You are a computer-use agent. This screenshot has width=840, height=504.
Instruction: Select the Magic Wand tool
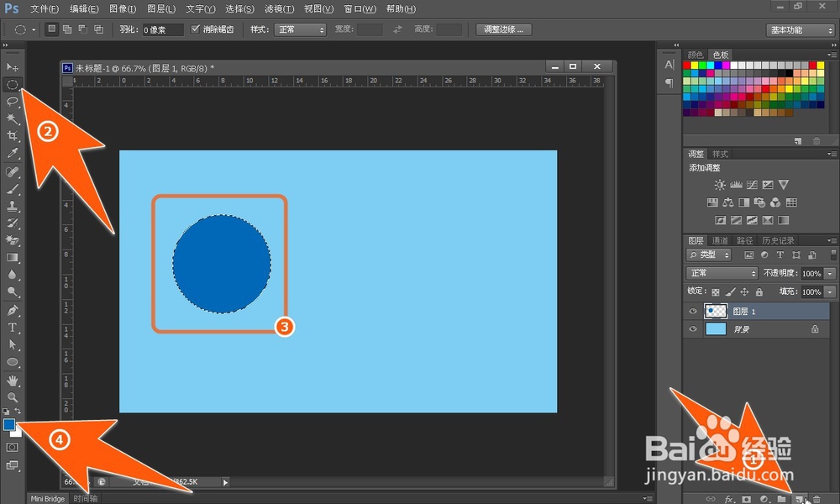[13, 118]
